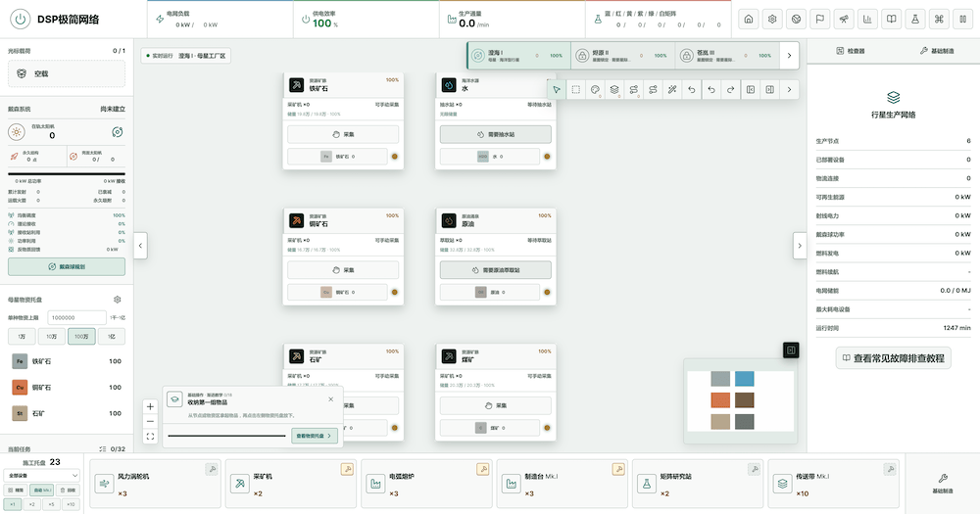Open the 全部设备 filter dropdown

click(x=41, y=476)
